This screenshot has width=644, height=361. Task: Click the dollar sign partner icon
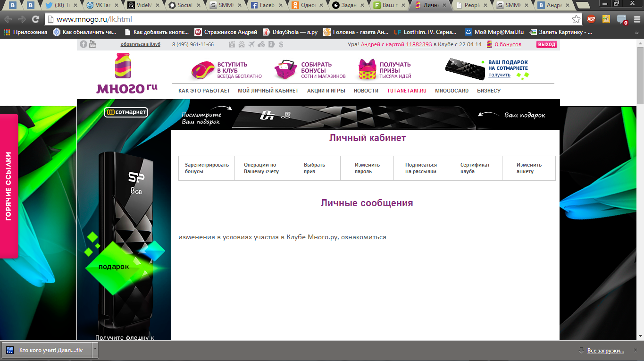[x=281, y=44]
